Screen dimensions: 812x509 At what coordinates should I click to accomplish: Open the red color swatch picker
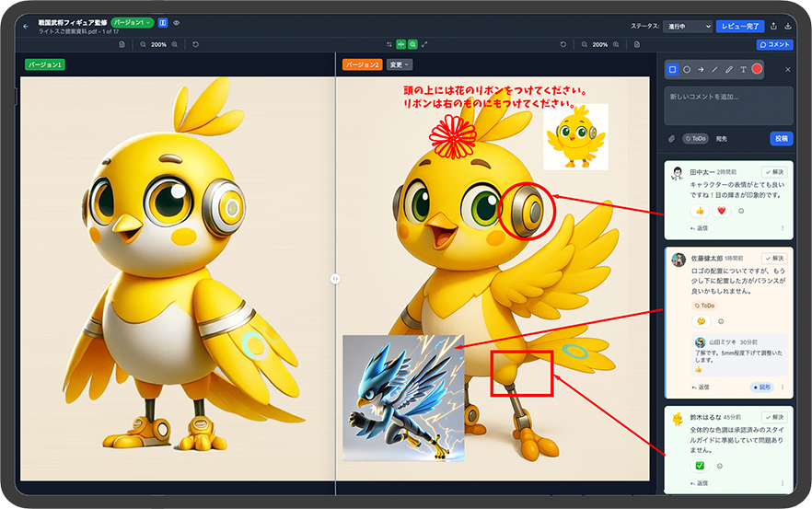(758, 69)
